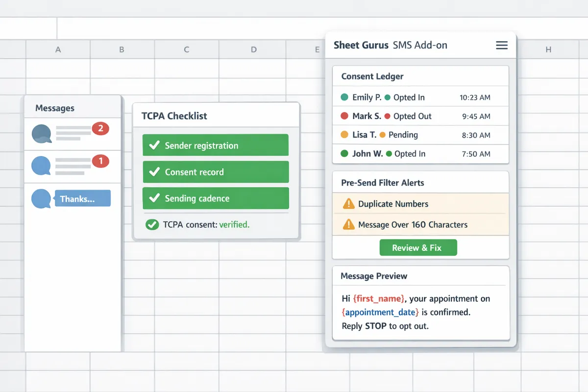This screenshot has width=588, height=392.
Task: Click the Pre-Send Filter Alerts heading
Action: [x=383, y=183]
